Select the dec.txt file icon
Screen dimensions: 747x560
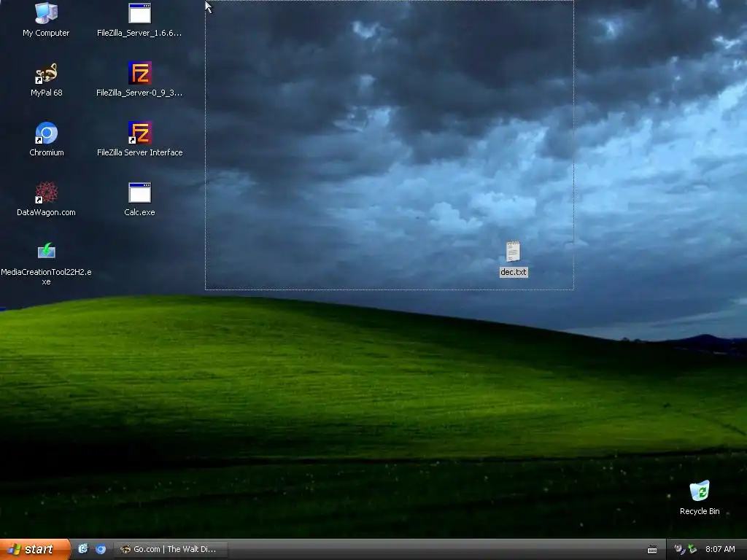pyautogui.click(x=513, y=252)
